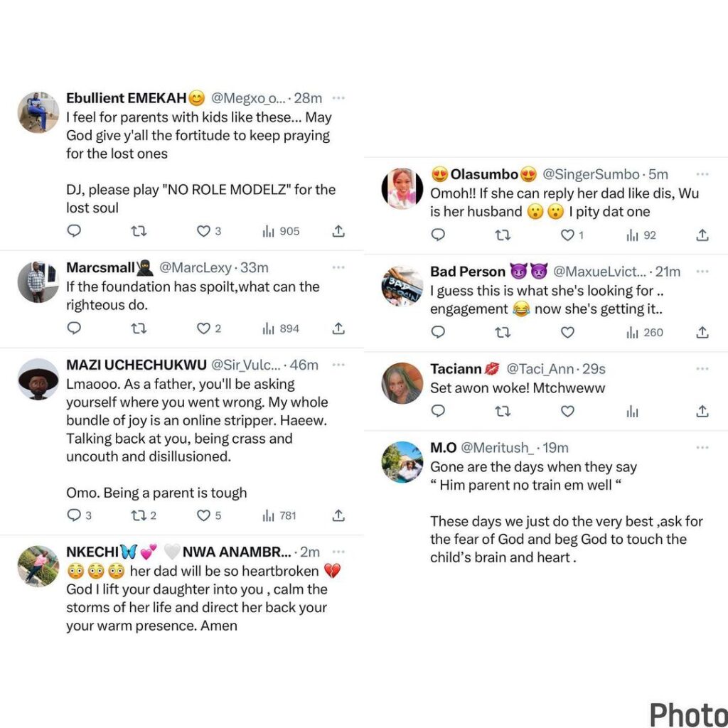View analytics on Taciann's tweet
The width and height of the screenshot is (728, 728).
click(632, 411)
